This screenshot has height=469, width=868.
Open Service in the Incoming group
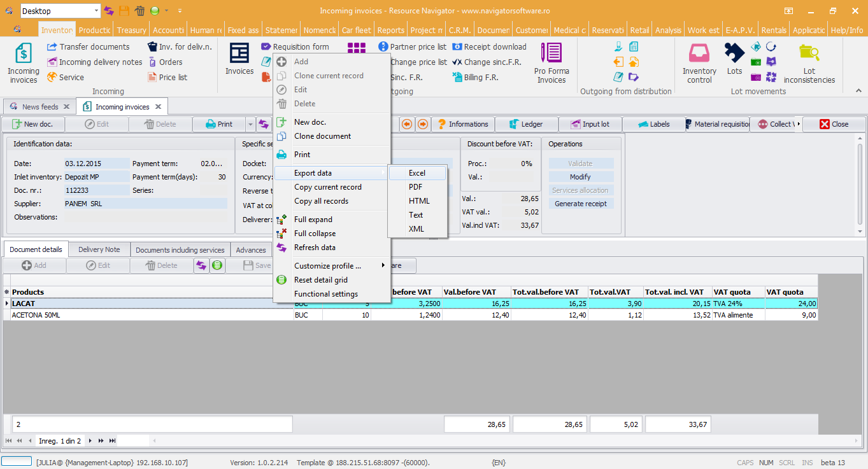[65, 78]
